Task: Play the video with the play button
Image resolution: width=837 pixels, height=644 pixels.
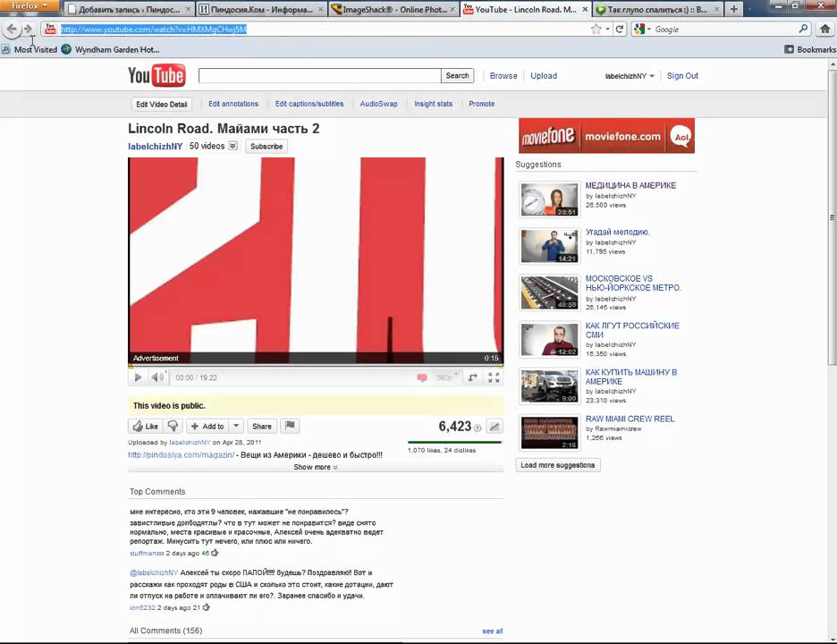Action: click(x=139, y=377)
